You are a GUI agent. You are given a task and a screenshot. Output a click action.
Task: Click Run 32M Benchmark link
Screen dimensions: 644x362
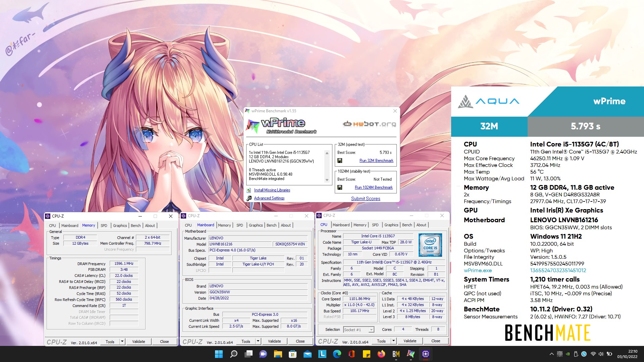coord(376,161)
